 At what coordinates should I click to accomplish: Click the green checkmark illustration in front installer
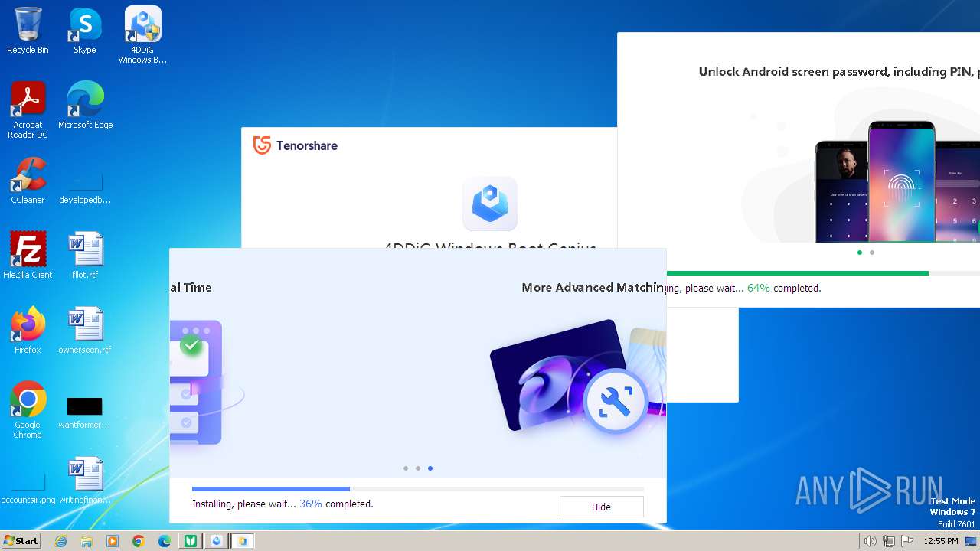click(191, 346)
